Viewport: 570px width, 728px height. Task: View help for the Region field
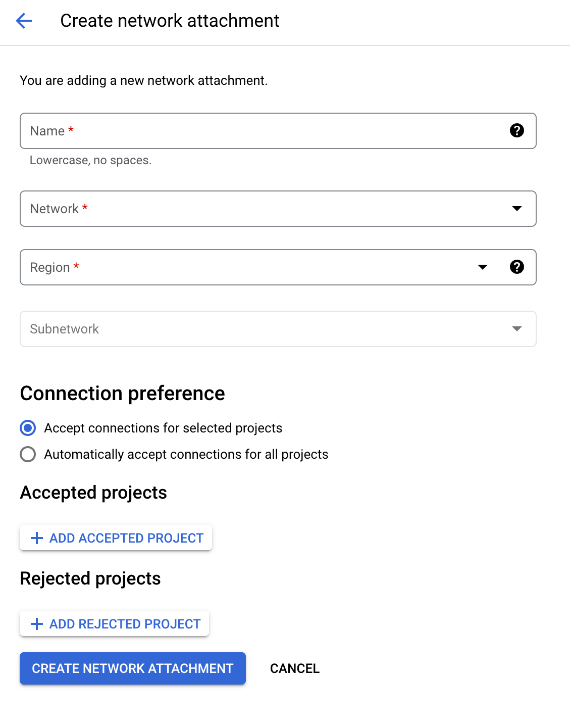pos(517,267)
